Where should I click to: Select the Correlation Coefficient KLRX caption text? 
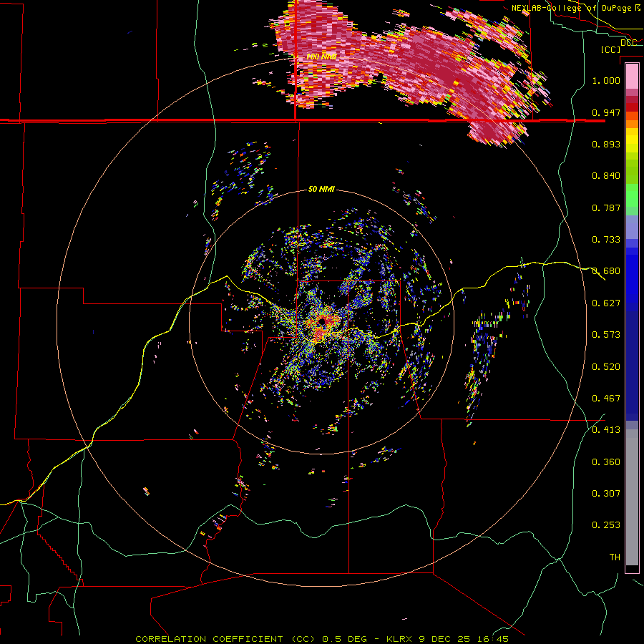(322, 639)
